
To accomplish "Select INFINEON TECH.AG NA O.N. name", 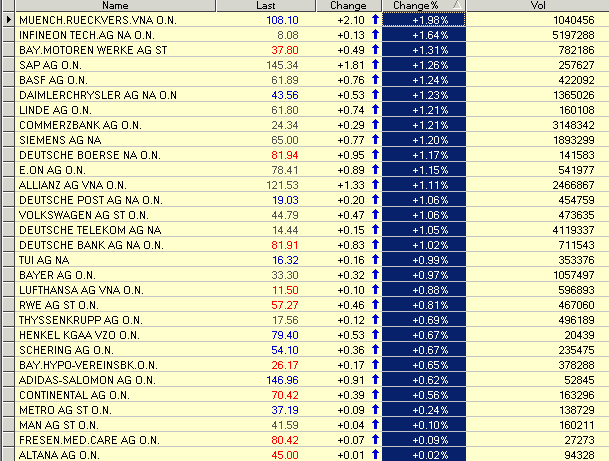I will 87,35.
